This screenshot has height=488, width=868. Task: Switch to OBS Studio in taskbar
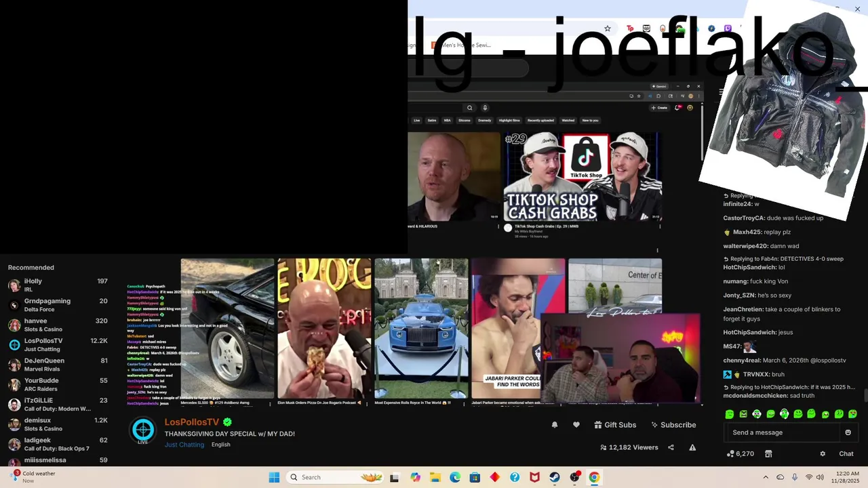(x=574, y=477)
